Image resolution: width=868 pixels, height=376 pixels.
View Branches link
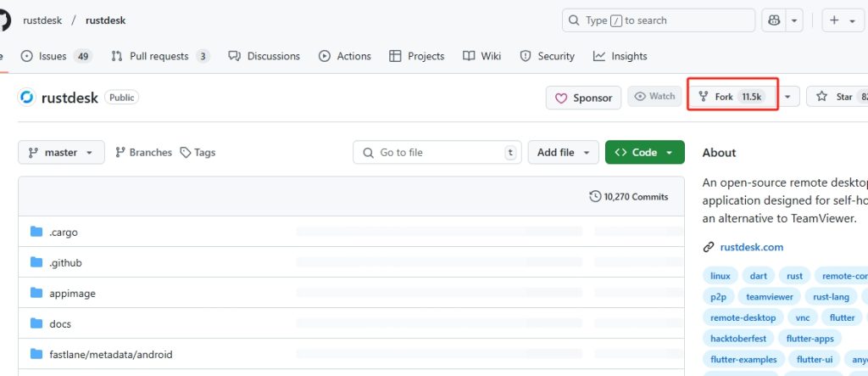(x=143, y=153)
